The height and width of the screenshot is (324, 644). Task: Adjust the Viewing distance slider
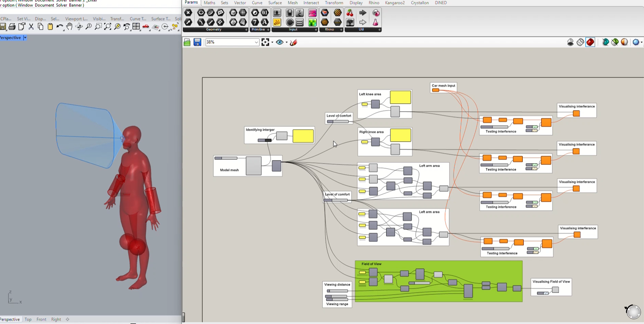tap(337, 291)
